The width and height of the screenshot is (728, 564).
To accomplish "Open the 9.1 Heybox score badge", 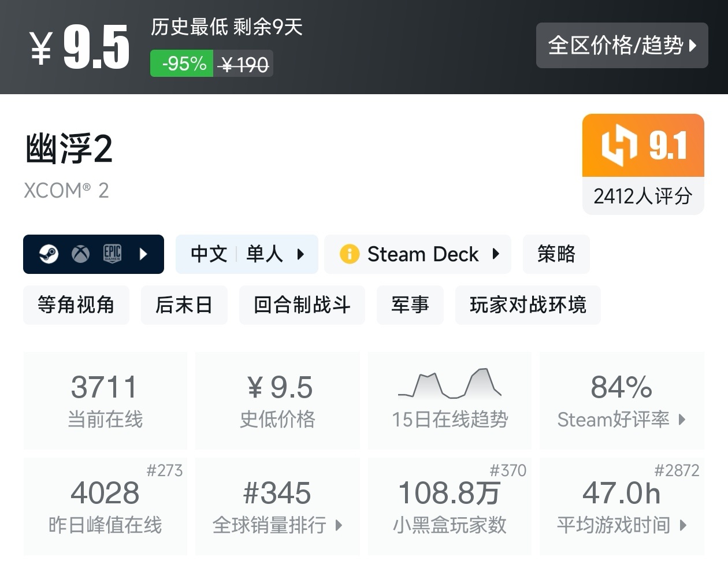I will click(643, 145).
